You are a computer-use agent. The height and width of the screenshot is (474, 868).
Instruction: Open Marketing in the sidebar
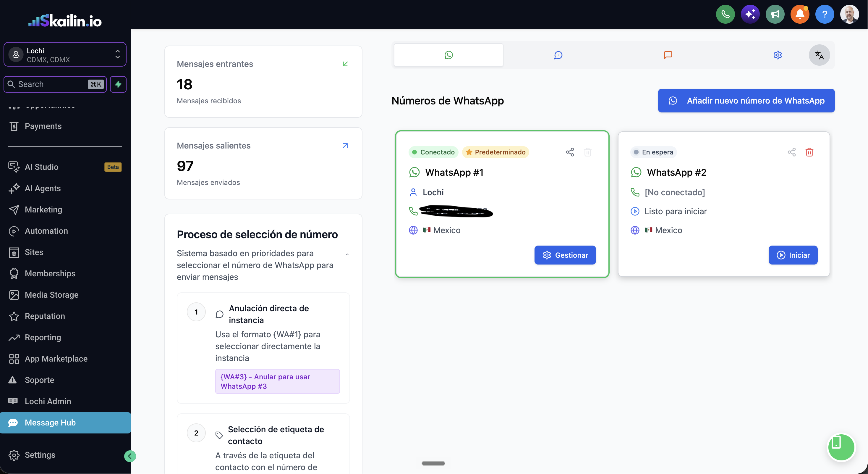[x=65, y=209]
